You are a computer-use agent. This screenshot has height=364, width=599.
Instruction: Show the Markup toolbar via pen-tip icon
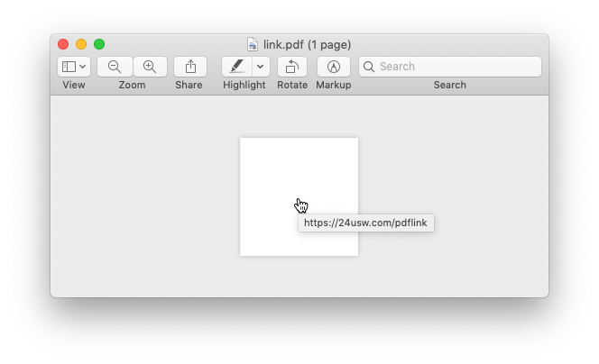pyautogui.click(x=334, y=67)
